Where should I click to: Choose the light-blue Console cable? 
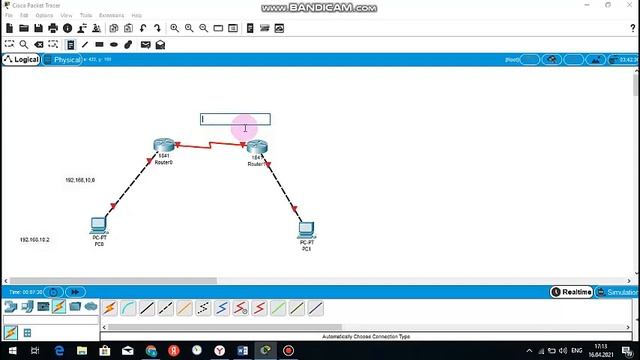click(x=128, y=308)
